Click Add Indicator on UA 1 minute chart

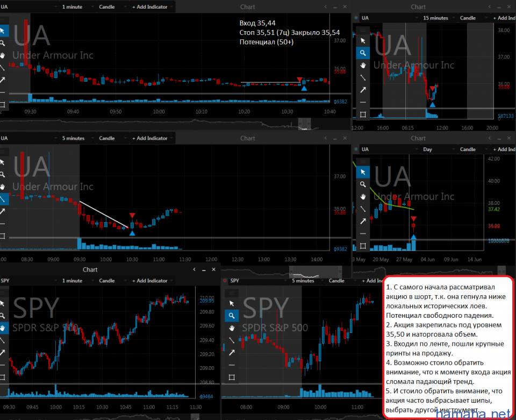click(152, 6)
